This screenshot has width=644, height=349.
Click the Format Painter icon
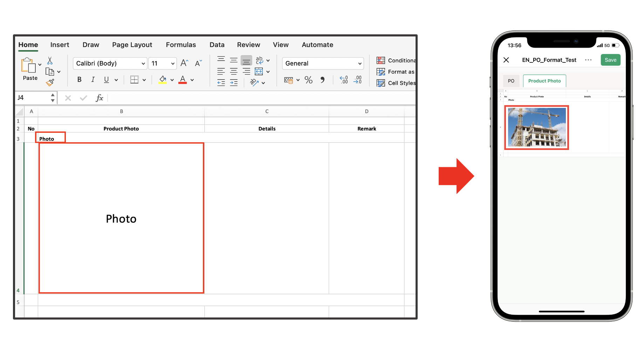50,82
